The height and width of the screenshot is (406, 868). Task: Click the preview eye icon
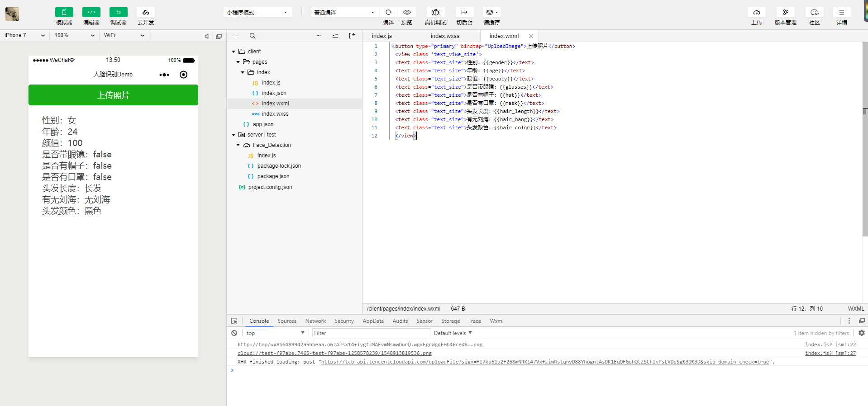407,12
